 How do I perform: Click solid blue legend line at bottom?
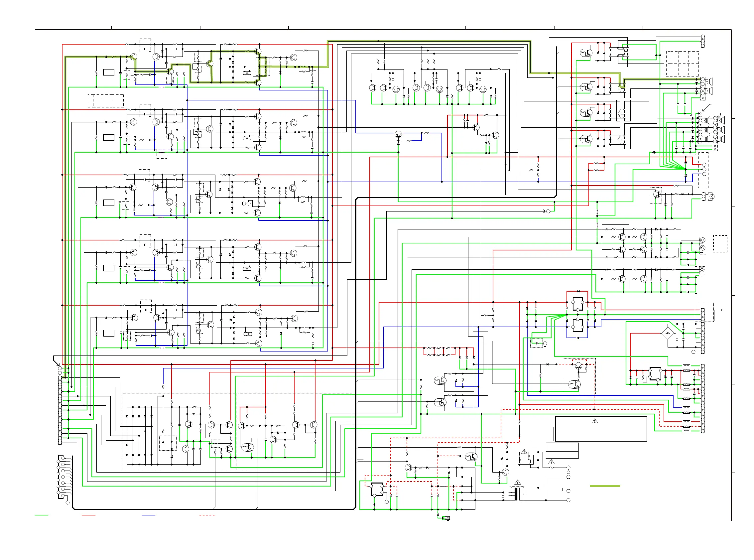point(148,515)
